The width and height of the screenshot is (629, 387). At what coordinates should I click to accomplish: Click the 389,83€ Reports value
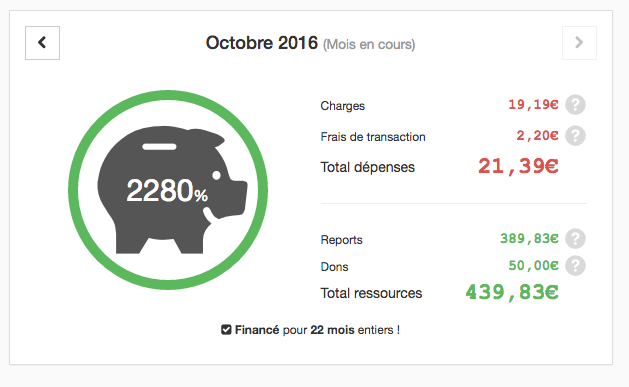(x=529, y=239)
